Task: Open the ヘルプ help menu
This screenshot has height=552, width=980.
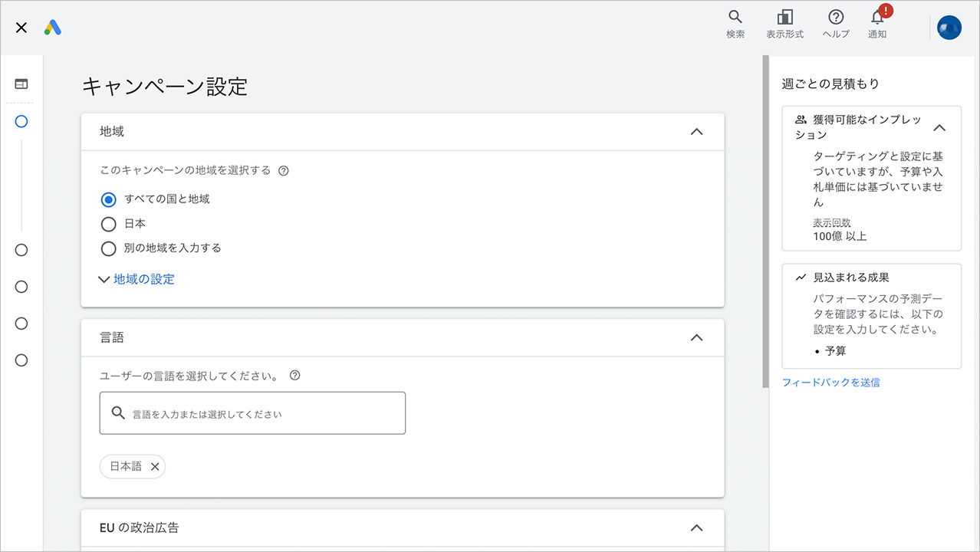Action: tap(835, 23)
